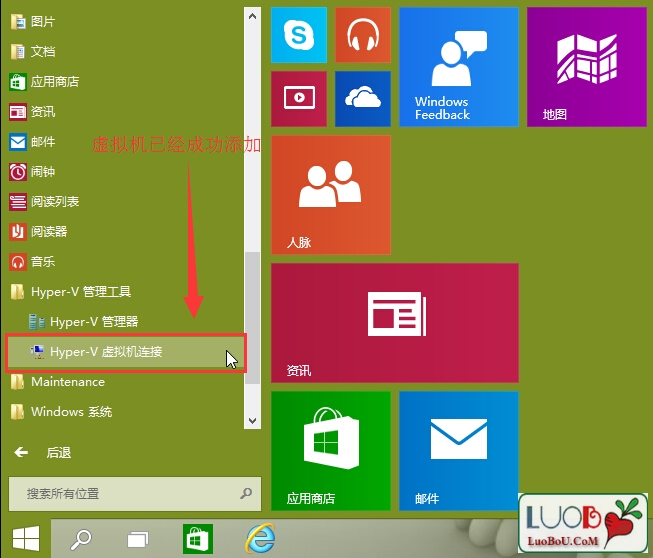The height and width of the screenshot is (558, 653).
Task: Click app list scrollbar up arrow
Action: 252,16
